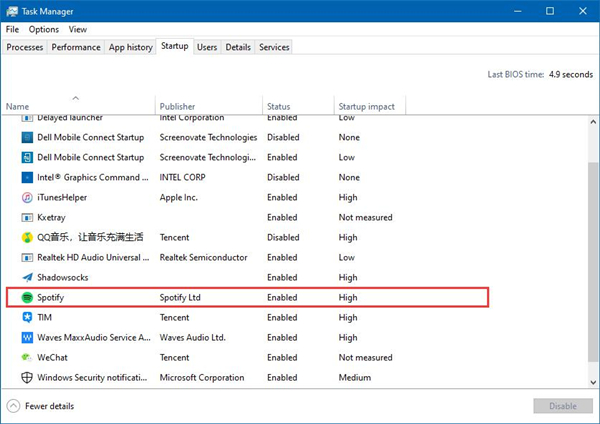Viewport: 600px width, 424px height.
Task: Open the App history tab
Action: pyautogui.click(x=130, y=47)
